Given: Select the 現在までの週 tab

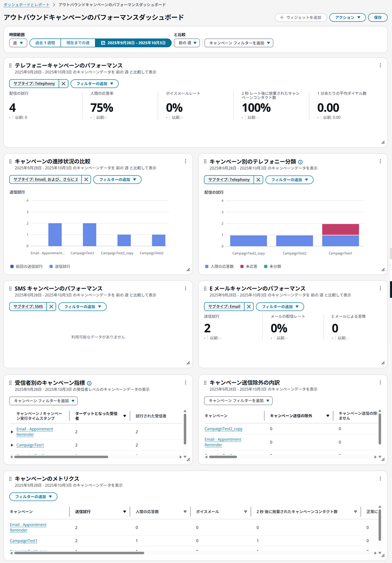Looking at the screenshot, I should pyautogui.click(x=78, y=43).
